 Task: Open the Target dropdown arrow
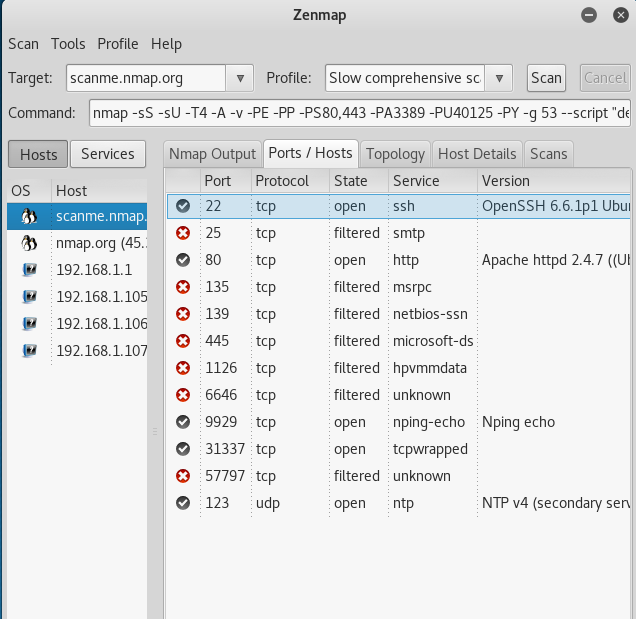(240, 78)
